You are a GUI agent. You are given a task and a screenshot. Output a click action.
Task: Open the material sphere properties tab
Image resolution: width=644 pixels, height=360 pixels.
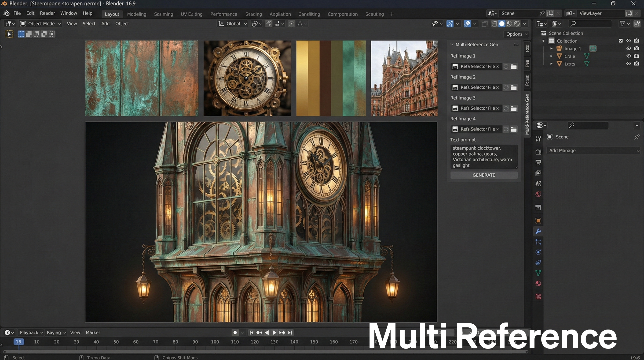coord(538,283)
